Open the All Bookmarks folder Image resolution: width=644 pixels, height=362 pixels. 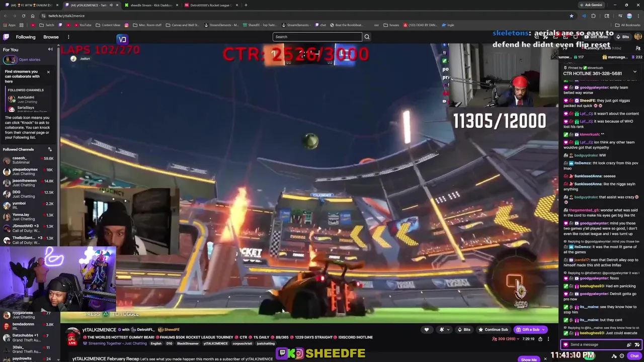click(628, 25)
